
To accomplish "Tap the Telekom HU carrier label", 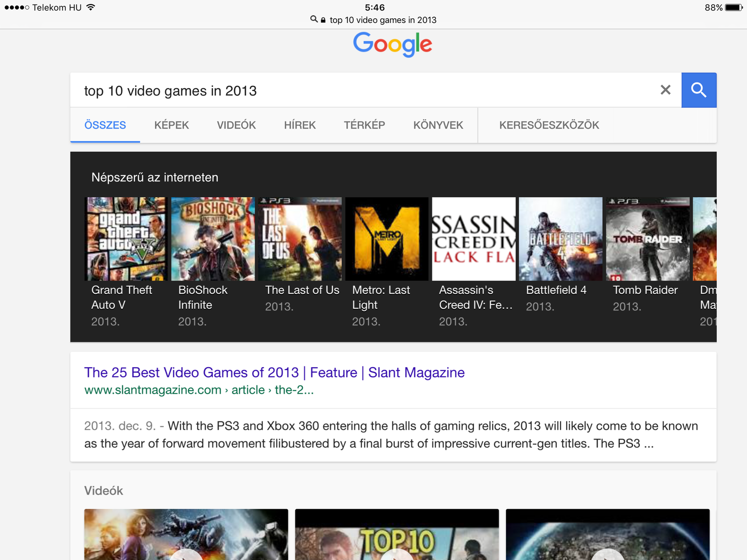I will pos(57,7).
